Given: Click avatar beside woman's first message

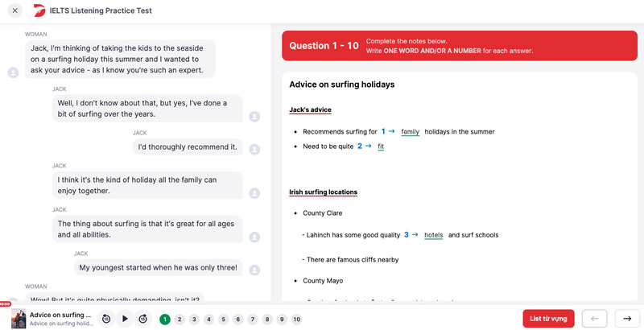Looking at the screenshot, I should pos(13,72).
